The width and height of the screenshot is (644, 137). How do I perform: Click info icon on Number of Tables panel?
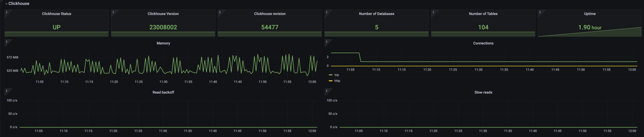(x=433, y=12)
